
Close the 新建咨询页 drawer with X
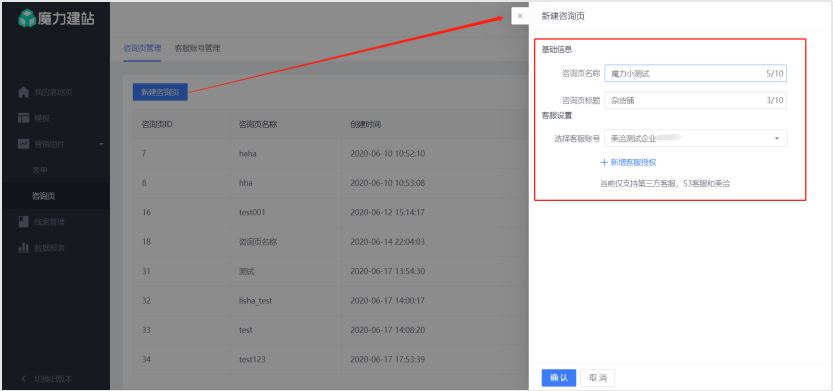pos(520,16)
